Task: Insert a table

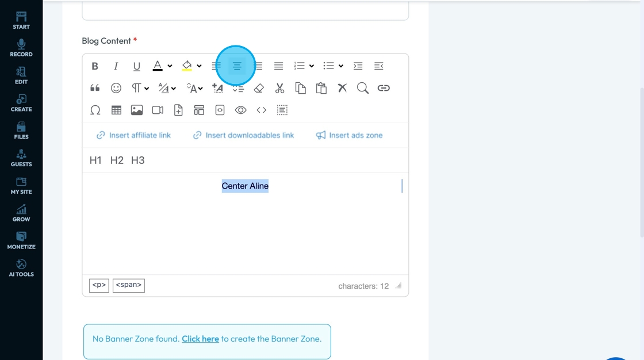Action: coord(116,110)
